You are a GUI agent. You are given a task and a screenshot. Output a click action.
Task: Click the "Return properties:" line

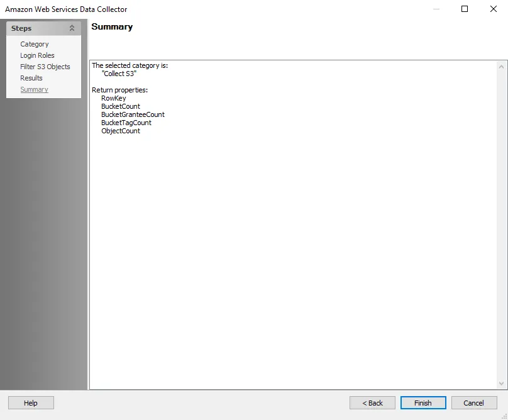(119, 90)
